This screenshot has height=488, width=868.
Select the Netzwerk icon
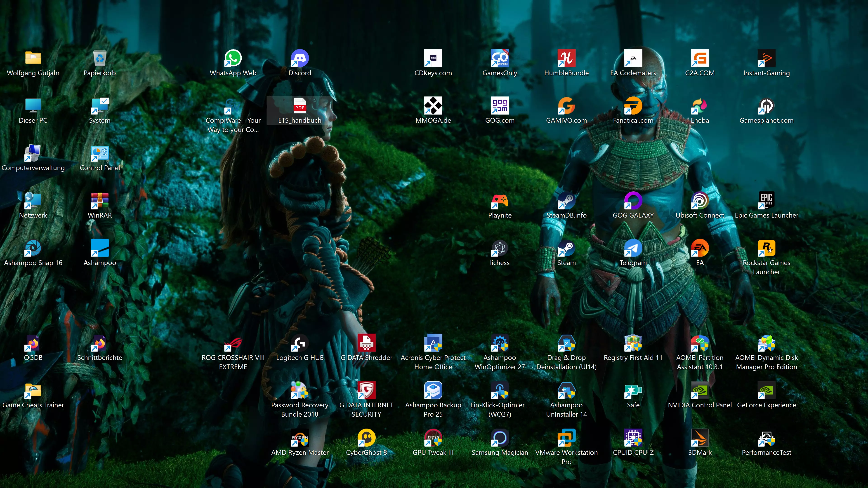(33, 201)
